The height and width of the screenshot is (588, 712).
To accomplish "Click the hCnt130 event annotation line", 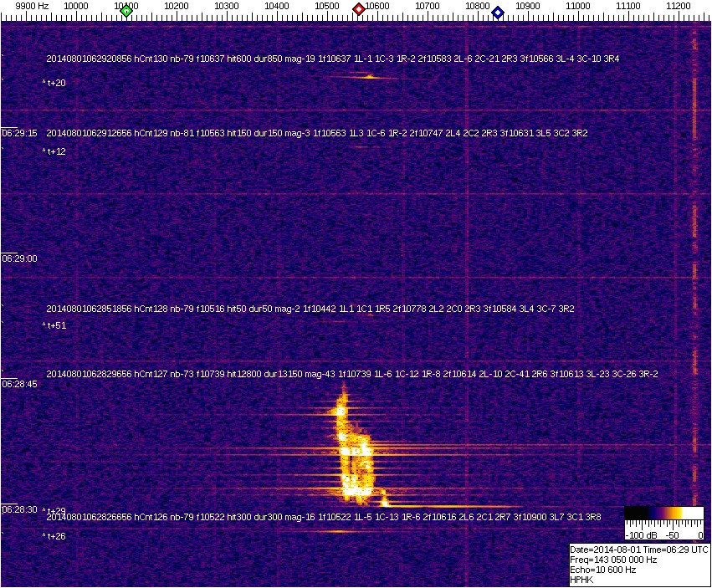I will coord(333,59).
